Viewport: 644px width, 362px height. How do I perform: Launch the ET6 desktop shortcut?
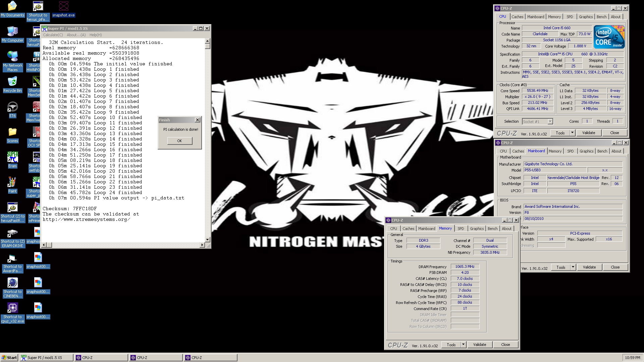(x=12, y=110)
